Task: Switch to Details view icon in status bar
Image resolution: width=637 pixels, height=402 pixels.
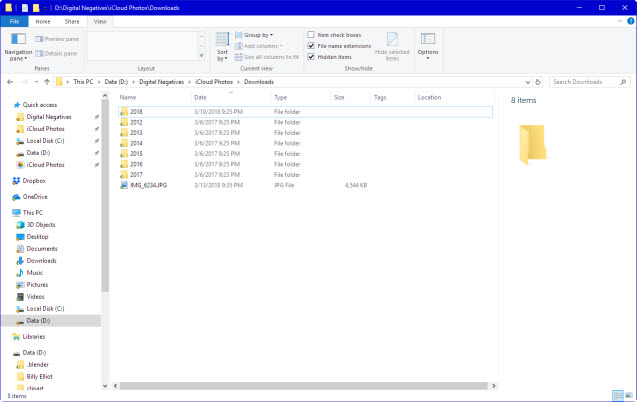Action: pyautogui.click(x=618, y=395)
